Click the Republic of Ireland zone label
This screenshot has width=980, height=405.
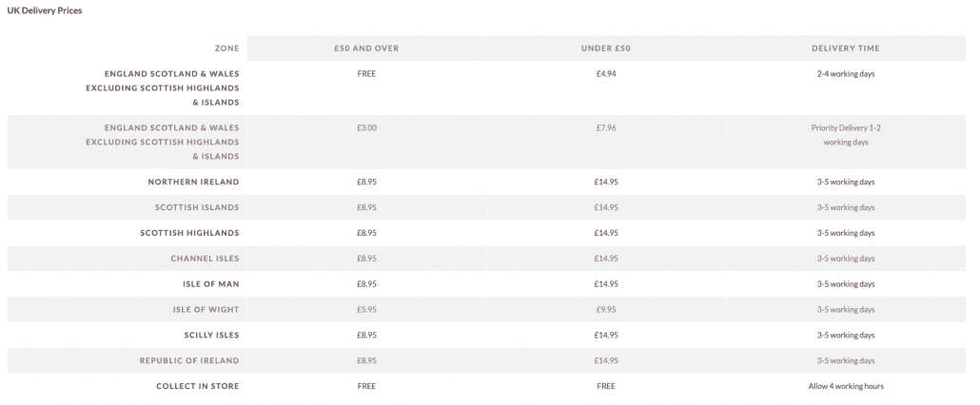189,360
